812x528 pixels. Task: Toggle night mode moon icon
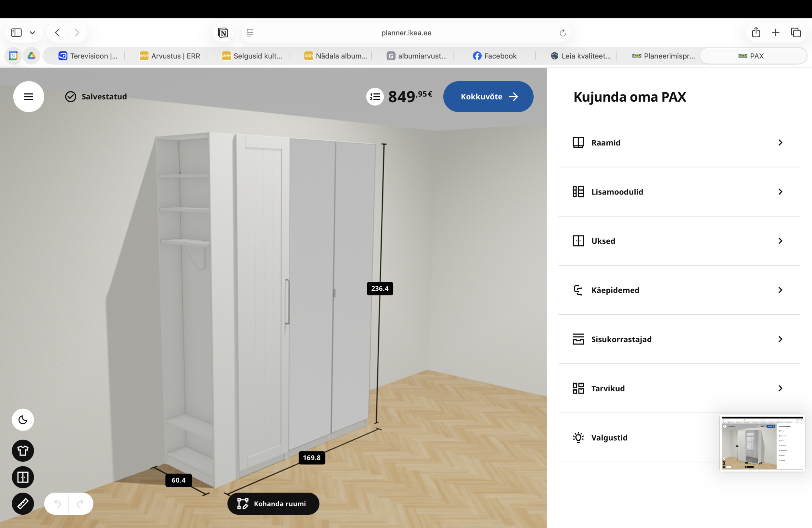click(x=23, y=420)
